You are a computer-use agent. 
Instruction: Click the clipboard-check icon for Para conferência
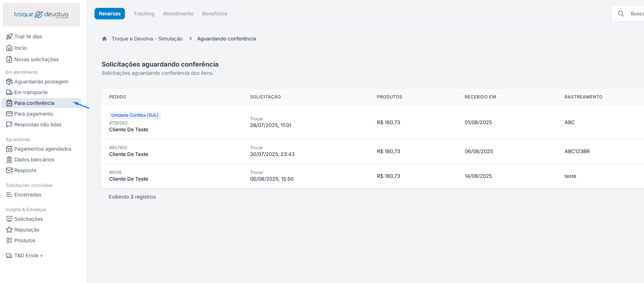pos(9,103)
